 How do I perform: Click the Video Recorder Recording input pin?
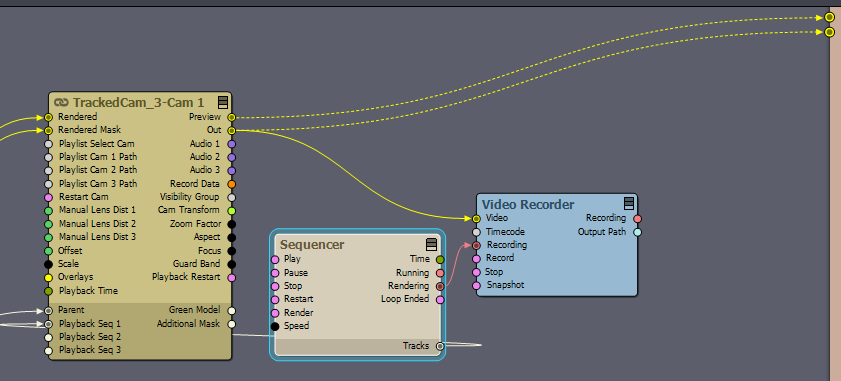point(476,245)
